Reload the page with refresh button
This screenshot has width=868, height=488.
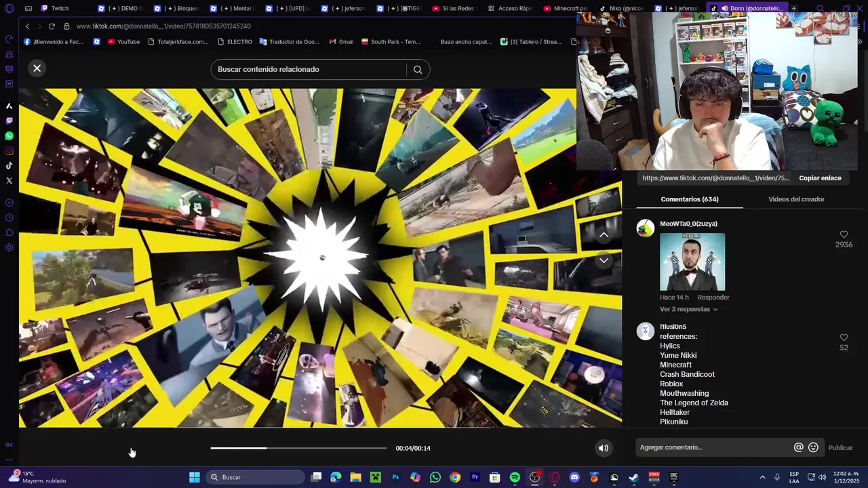coord(52,26)
